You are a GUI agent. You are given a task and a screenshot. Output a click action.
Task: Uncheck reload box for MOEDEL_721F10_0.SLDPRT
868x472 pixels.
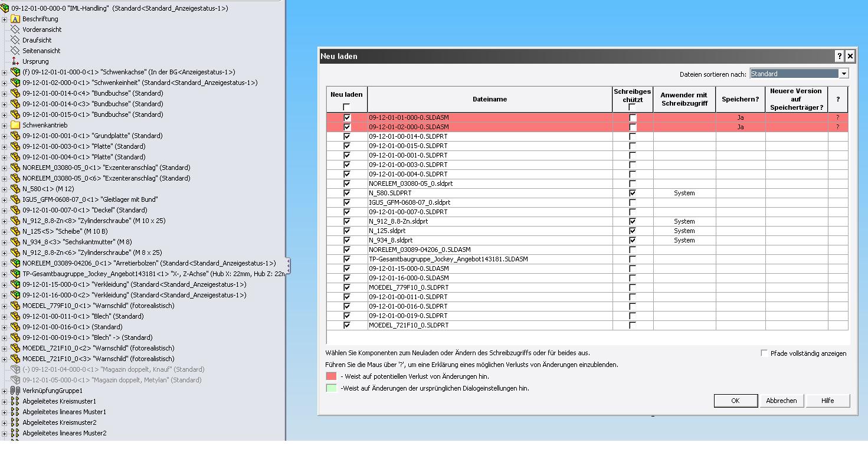pyautogui.click(x=347, y=325)
